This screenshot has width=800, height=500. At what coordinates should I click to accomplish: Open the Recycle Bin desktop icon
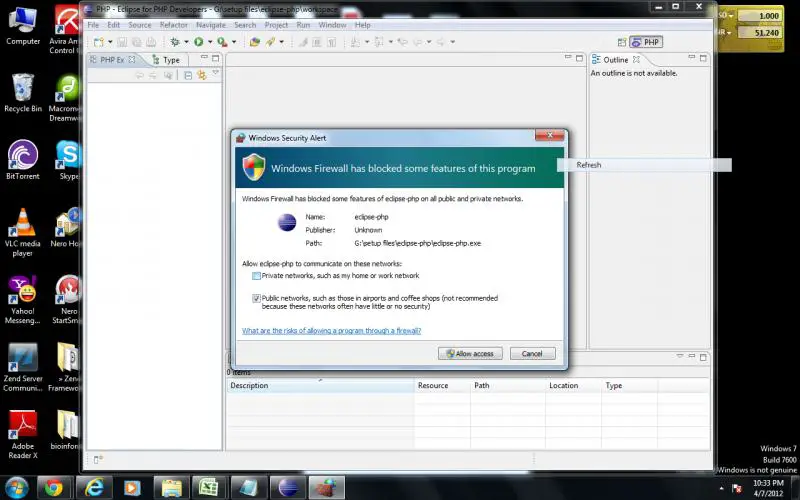point(23,93)
